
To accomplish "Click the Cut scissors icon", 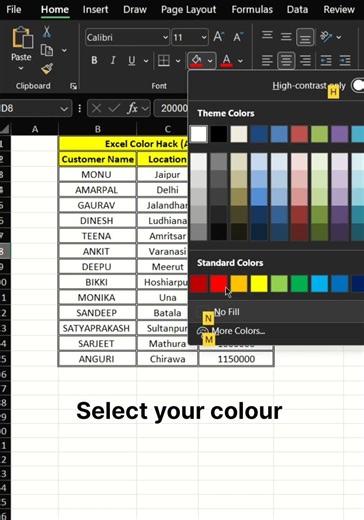I will 47,32.
